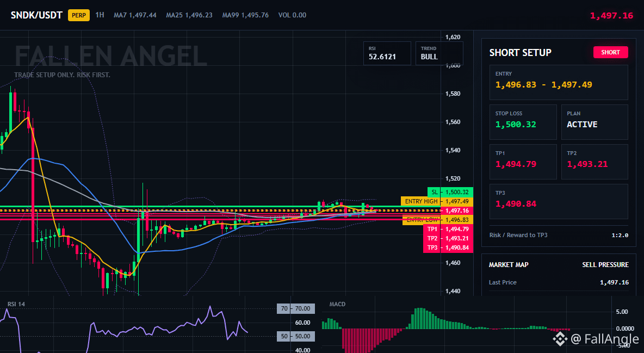Click the MA7 1,497.44 indicator readout

click(135, 15)
